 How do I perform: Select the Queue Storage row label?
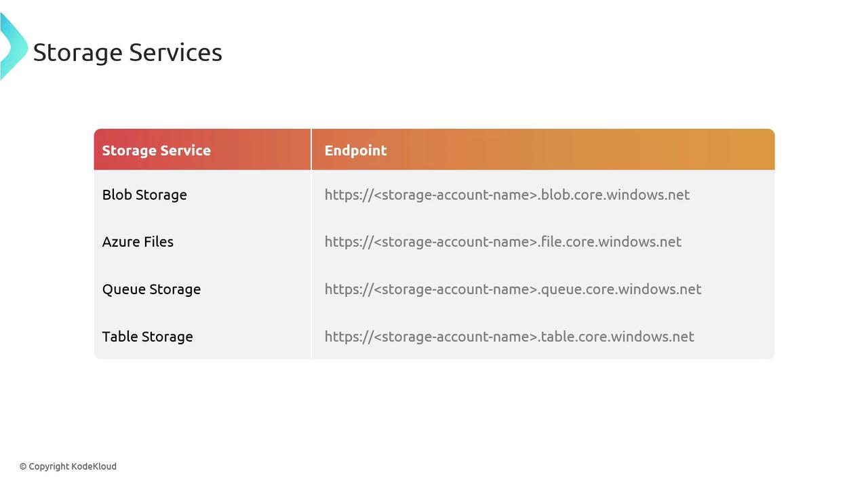coord(151,289)
